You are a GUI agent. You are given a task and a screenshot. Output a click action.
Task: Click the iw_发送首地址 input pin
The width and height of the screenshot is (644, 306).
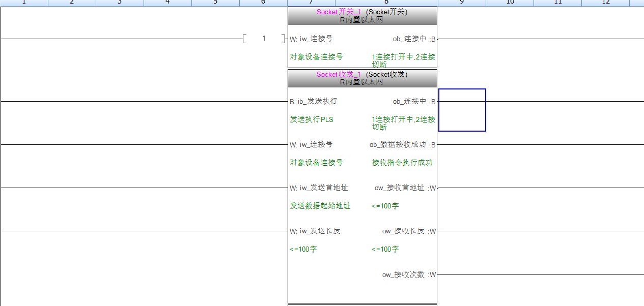[319, 188]
